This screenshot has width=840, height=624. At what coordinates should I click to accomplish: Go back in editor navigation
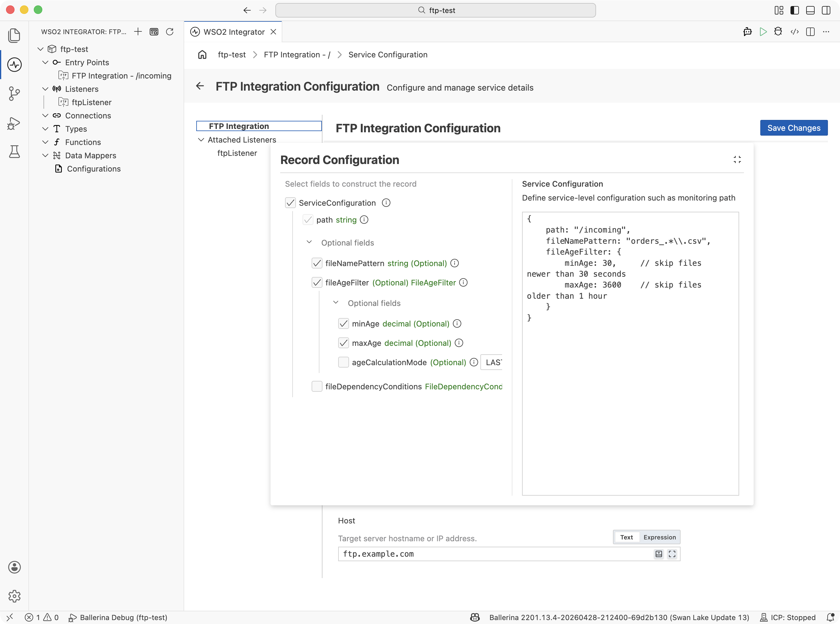click(x=247, y=10)
